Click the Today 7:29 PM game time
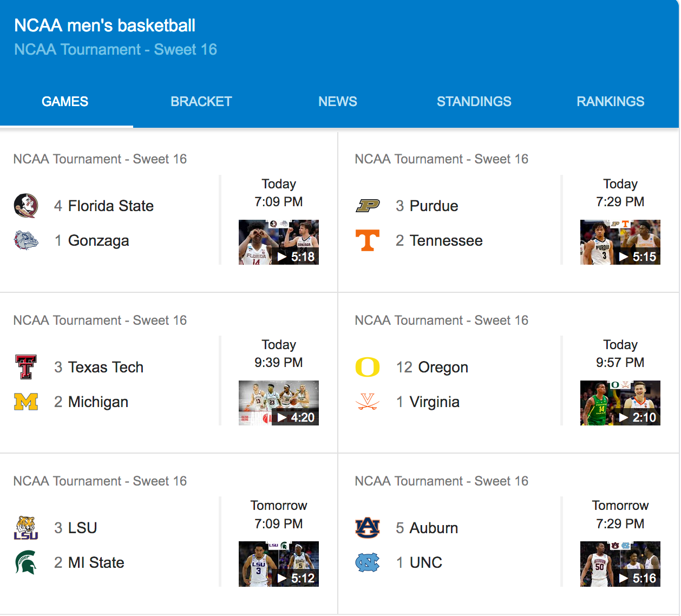 (x=620, y=193)
